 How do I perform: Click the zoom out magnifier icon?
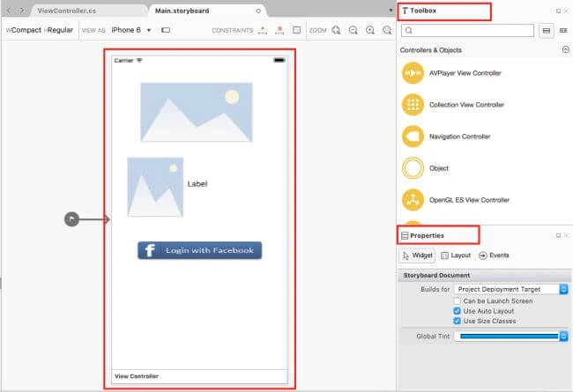[353, 30]
